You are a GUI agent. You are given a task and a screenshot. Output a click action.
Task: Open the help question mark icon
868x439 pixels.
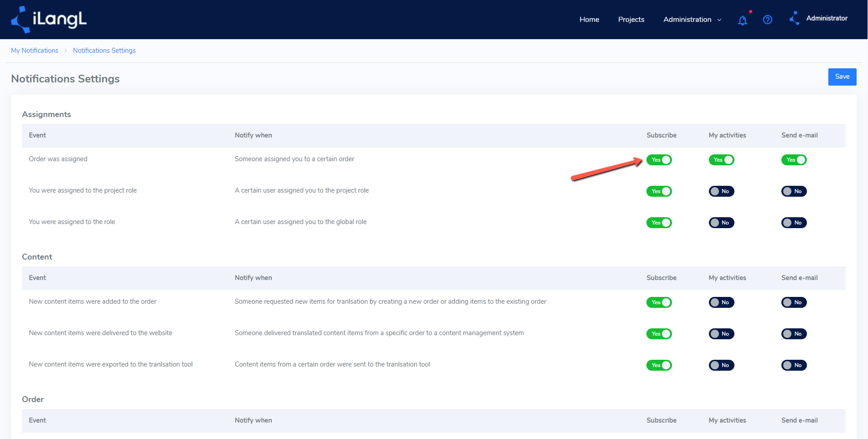[768, 20]
